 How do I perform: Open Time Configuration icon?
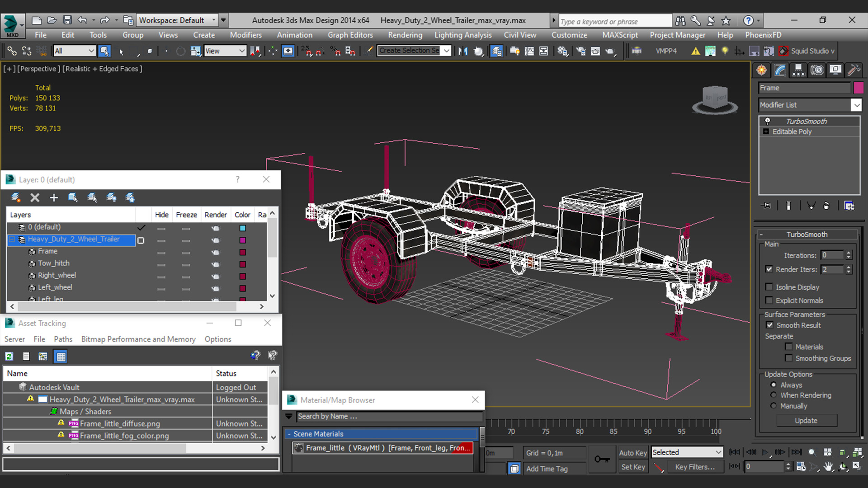[801, 467]
